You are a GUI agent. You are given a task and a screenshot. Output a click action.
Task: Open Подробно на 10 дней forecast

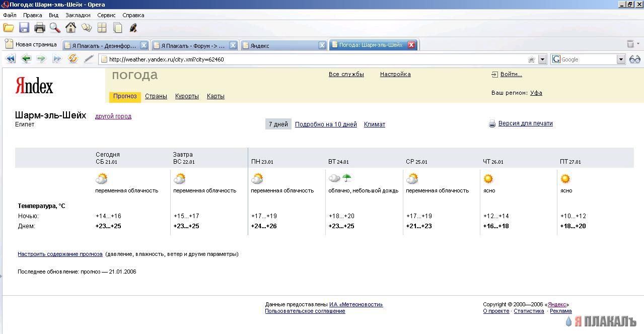click(326, 124)
